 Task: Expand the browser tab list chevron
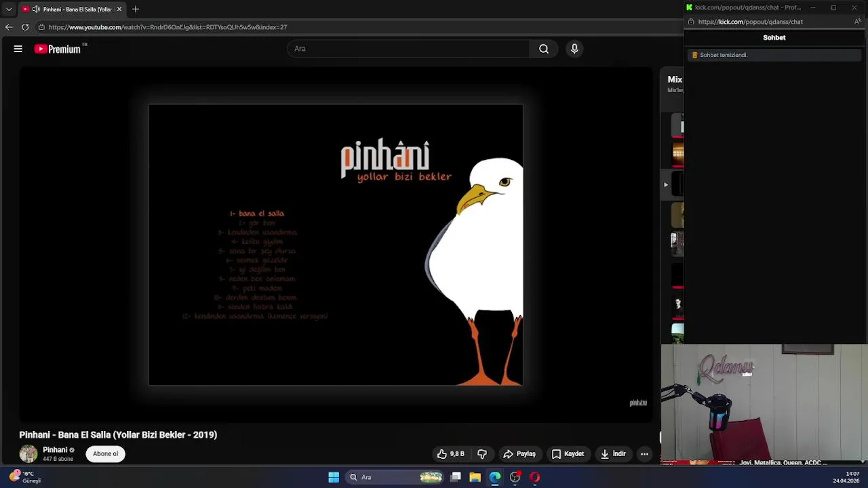pyautogui.click(x=9, y=9)
